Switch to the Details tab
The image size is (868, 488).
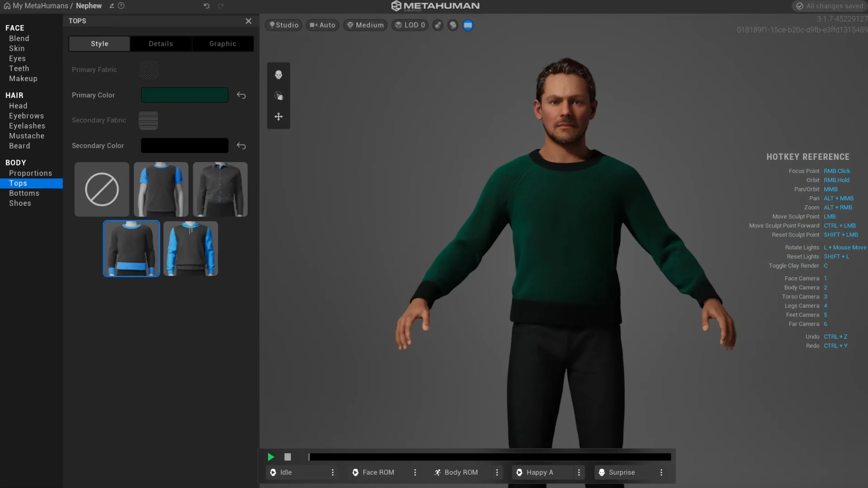[x=161, y=44]
